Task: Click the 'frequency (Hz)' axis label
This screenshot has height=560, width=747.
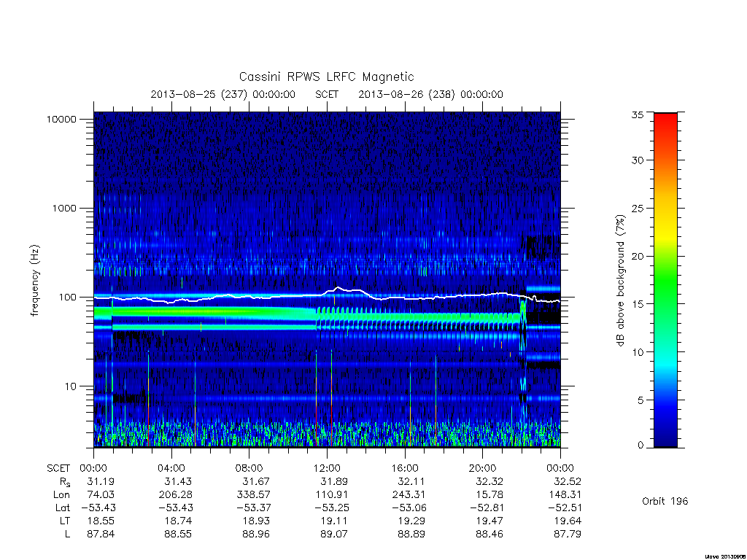Action: [x=34, y=281]
